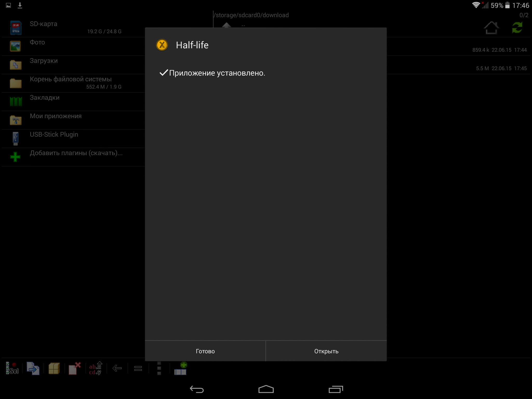The width and height of the screenshot is (532, 399).
Task: Open USB-Stick Plugin
Action: (x=74, y=138)
